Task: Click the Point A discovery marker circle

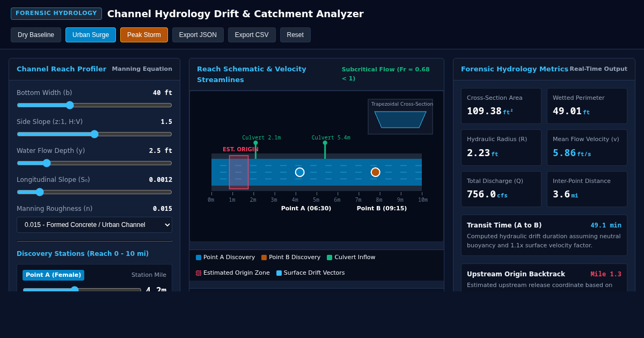Action: [300, 172]
